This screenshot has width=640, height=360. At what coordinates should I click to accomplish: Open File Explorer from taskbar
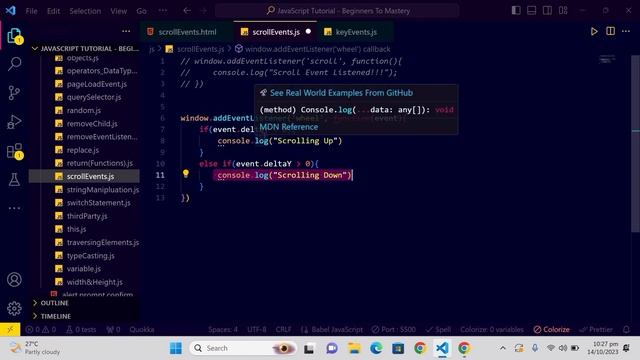354,348
